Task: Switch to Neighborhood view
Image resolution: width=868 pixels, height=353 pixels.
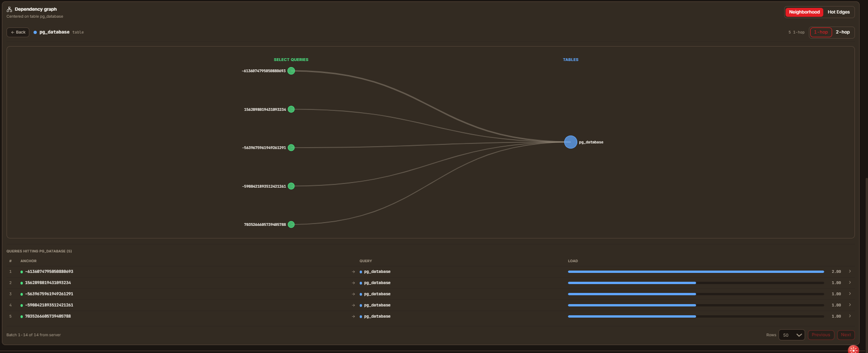Action: pos(804,12)
